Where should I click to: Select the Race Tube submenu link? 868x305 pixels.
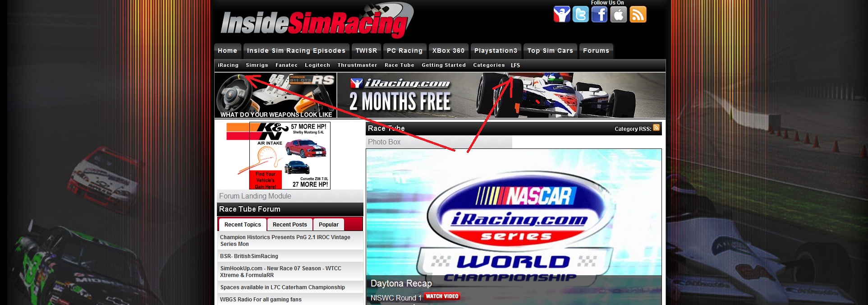coord(400,65)
